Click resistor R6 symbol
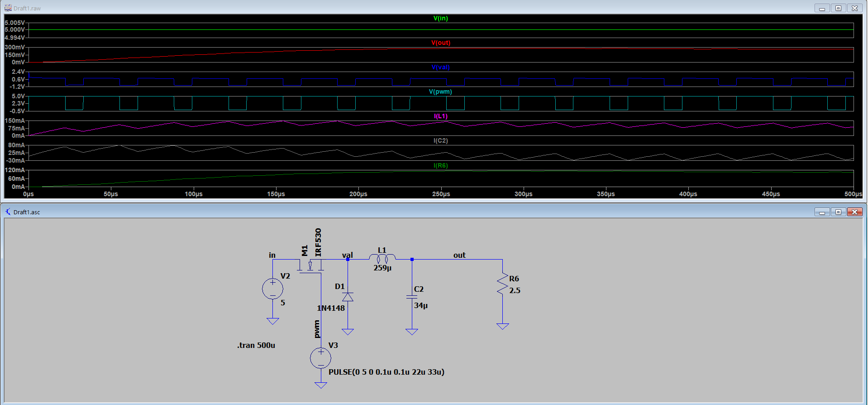Image resolution: width=868 pixels, height=405 pixels. point(502,284)
